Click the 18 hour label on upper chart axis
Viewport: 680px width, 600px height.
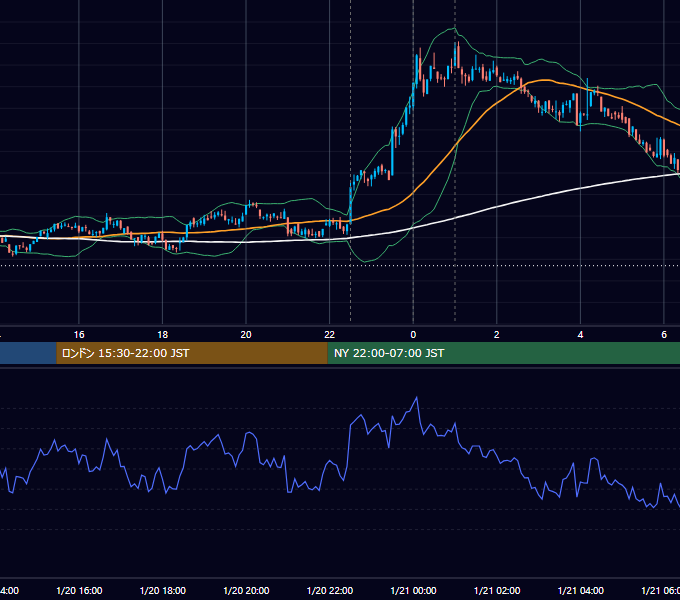pyautogui.click(x=163, y=335)
